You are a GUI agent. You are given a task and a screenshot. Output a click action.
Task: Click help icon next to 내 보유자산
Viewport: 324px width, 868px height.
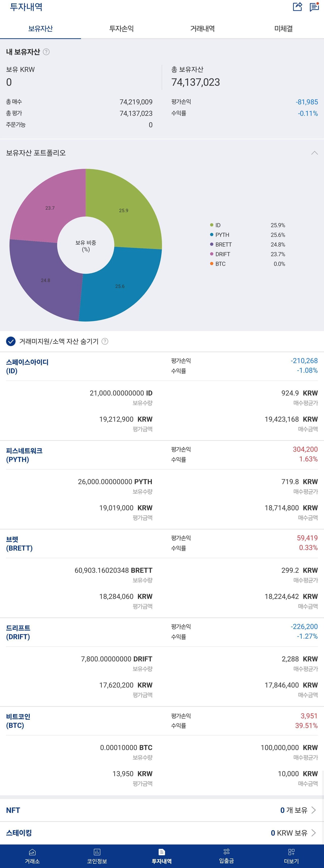pos(46,52)
